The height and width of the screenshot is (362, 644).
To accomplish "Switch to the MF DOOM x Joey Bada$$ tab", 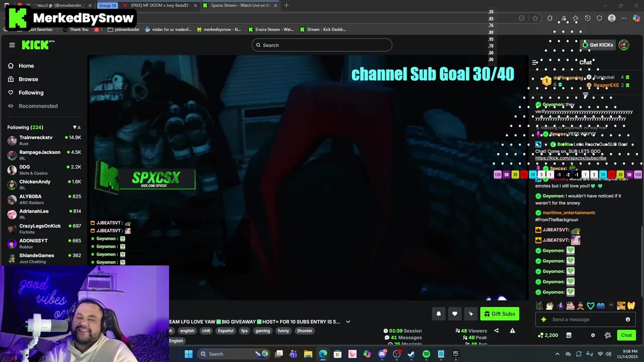I will [159, 6].
